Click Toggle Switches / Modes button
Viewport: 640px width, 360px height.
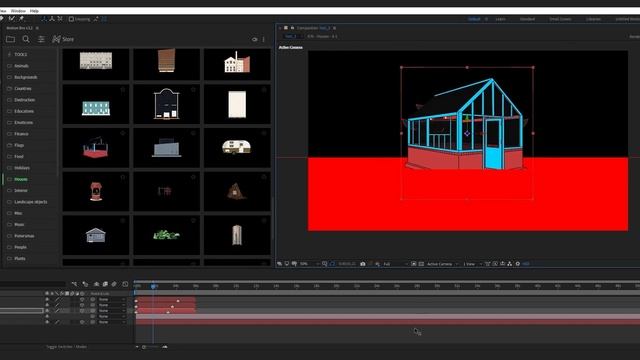66,347
